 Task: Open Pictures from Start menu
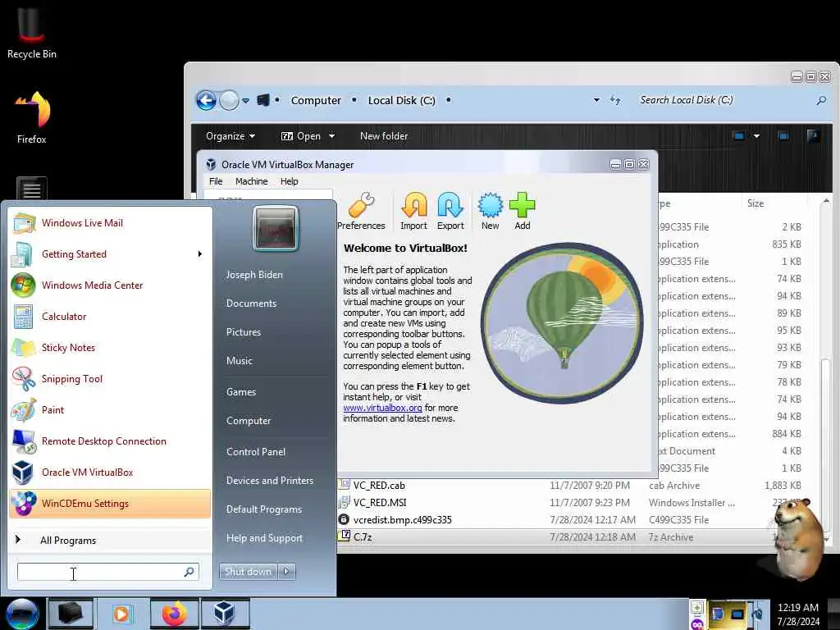[243, 332]
